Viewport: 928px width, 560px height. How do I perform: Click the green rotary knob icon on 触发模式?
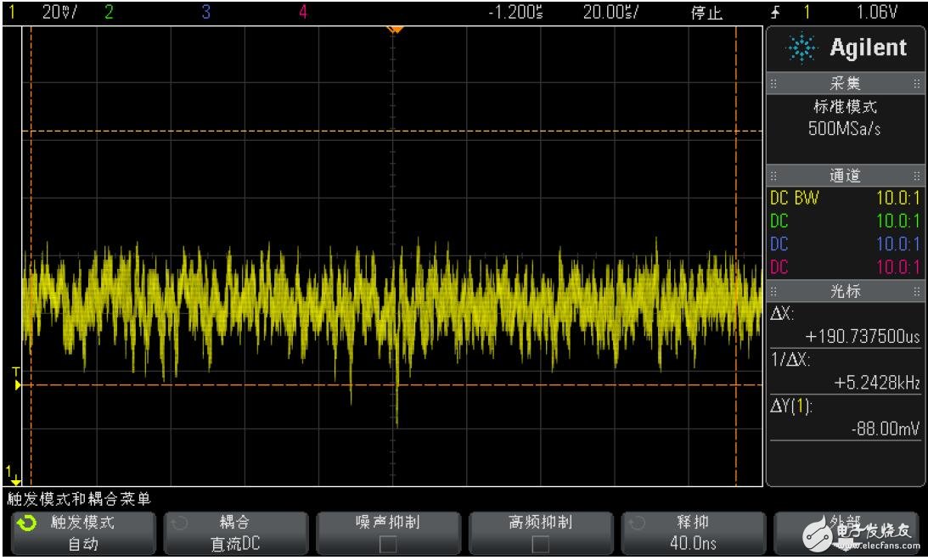(27, 524)
